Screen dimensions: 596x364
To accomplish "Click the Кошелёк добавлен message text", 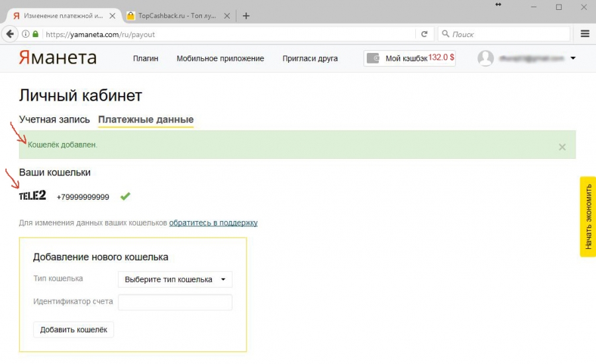I will (x=62, y=145).
